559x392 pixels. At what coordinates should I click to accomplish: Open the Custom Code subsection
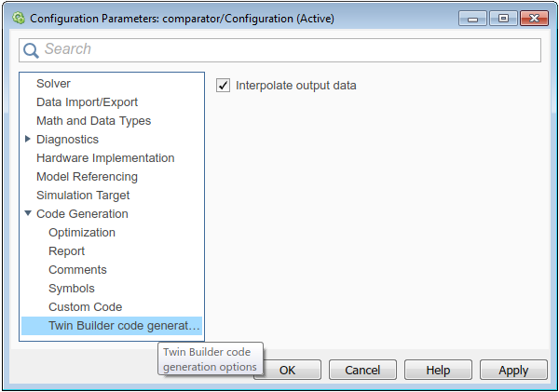(85, 307)
